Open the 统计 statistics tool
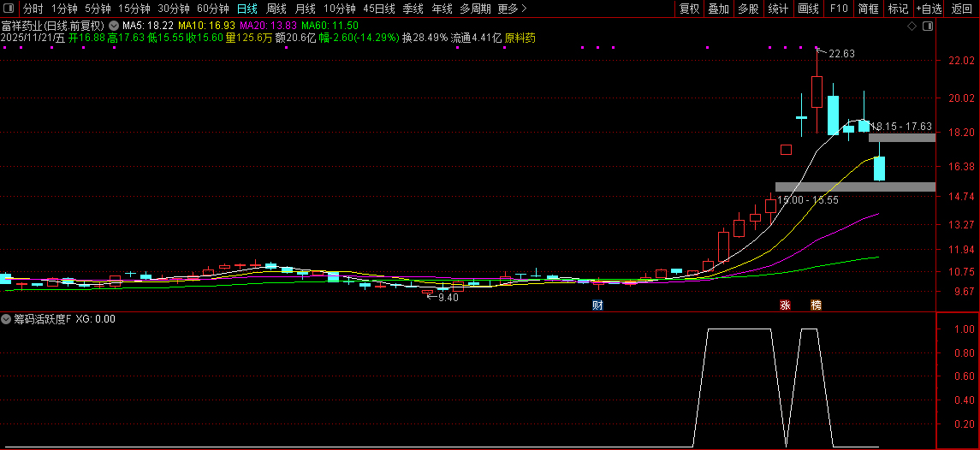980x450 pixels. tap(778, 9)
